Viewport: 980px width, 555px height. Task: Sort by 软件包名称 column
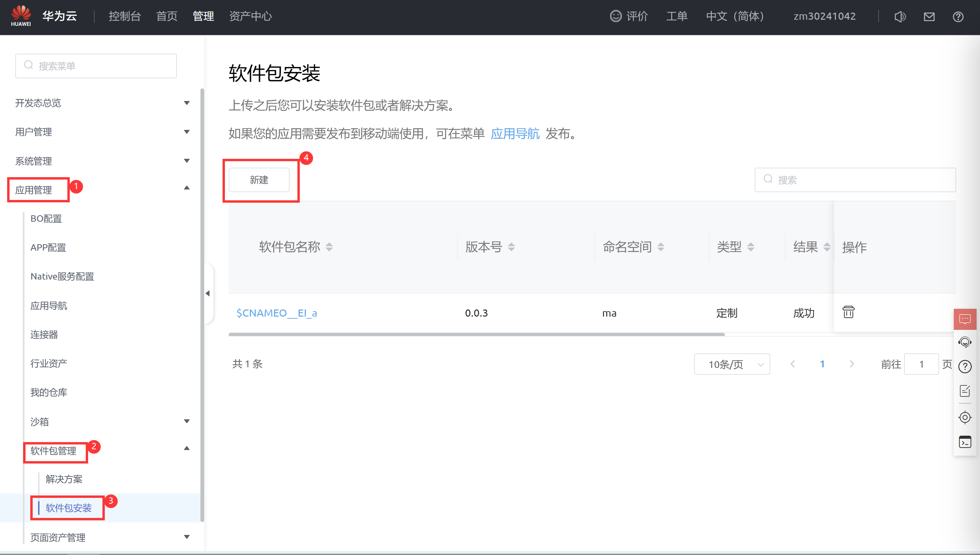329,247
